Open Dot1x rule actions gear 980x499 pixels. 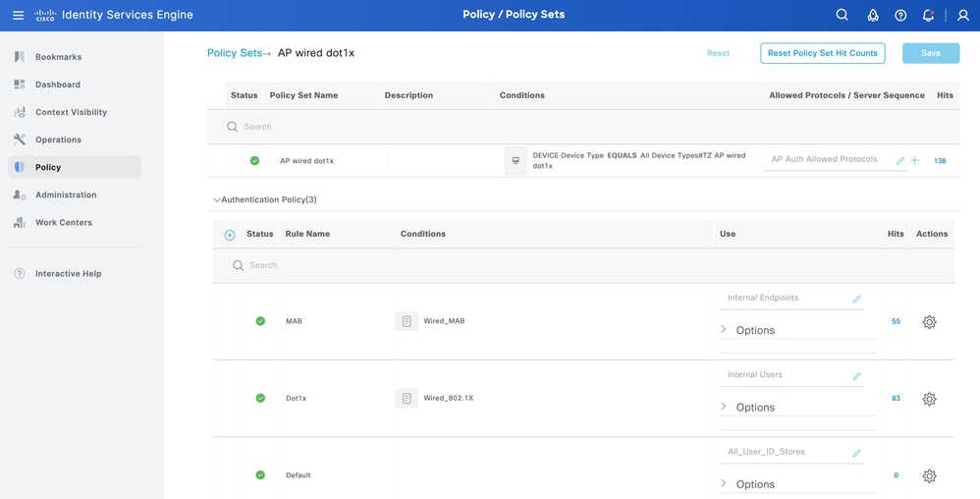(929, 399)
